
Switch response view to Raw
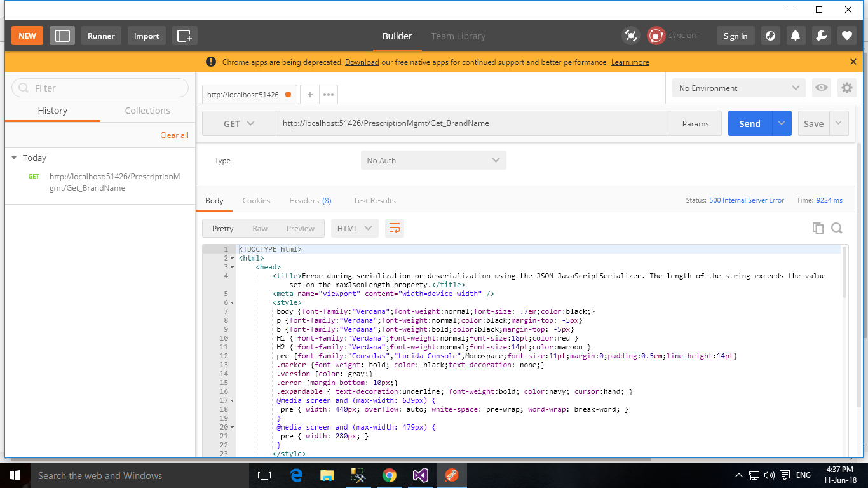click(260, 229)
